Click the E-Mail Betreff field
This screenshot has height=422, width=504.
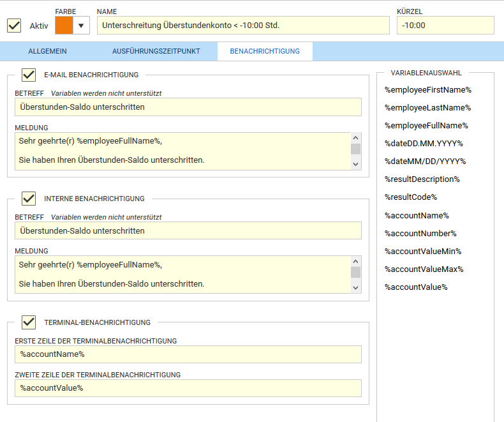[188, 107]
